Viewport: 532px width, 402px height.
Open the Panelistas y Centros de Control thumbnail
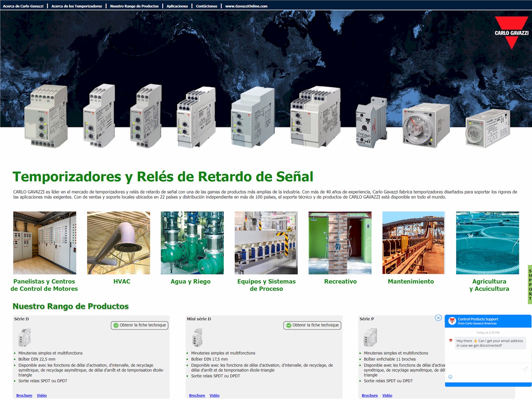(x=45, y=243)
